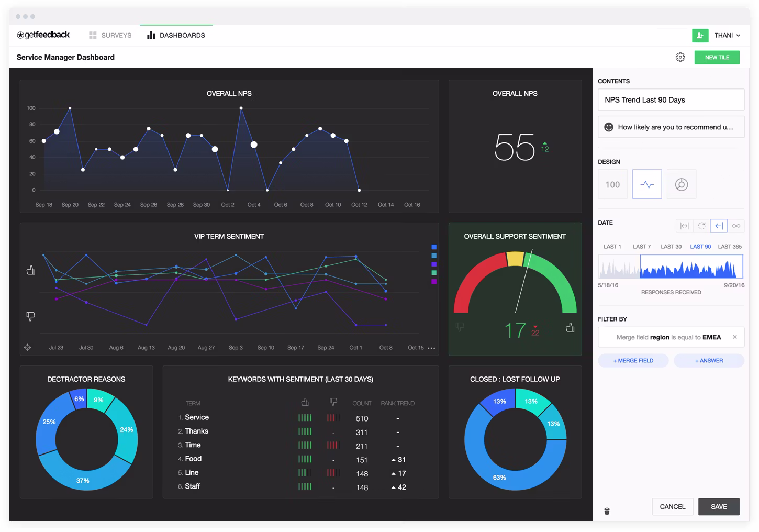Open VIP Term Sentiment more options ellipsis
The width and height of the screenshot is (759, 532).
[x=431, y=348]
